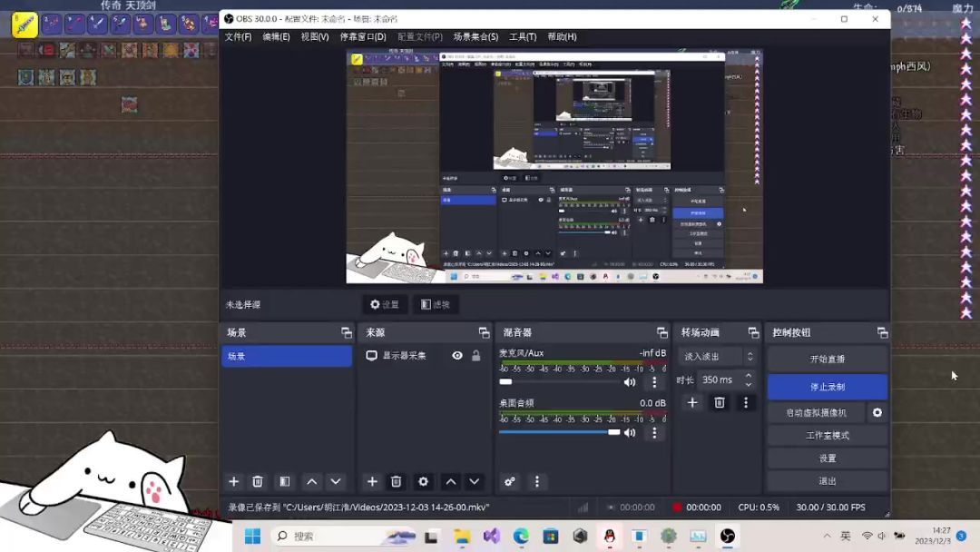The width and height of the screenshot is (980, 552).
Task: Open source properties gear in 来源 panel
Action: point(423,481)
